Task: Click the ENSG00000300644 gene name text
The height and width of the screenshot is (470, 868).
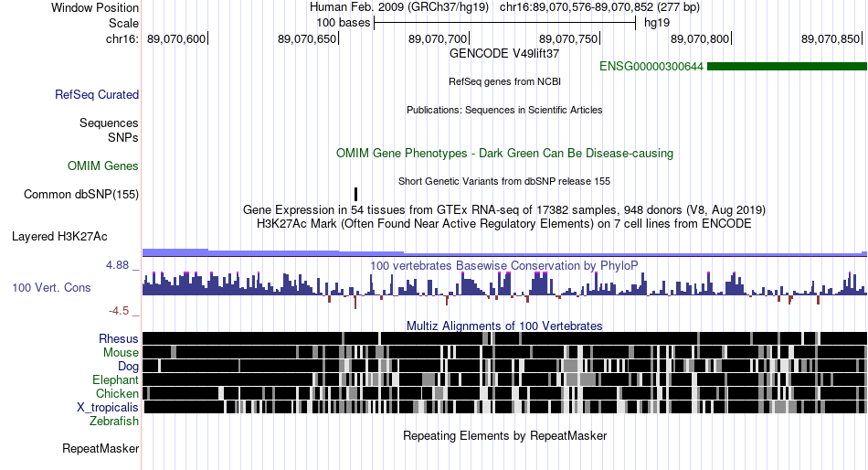Action: 651,67
